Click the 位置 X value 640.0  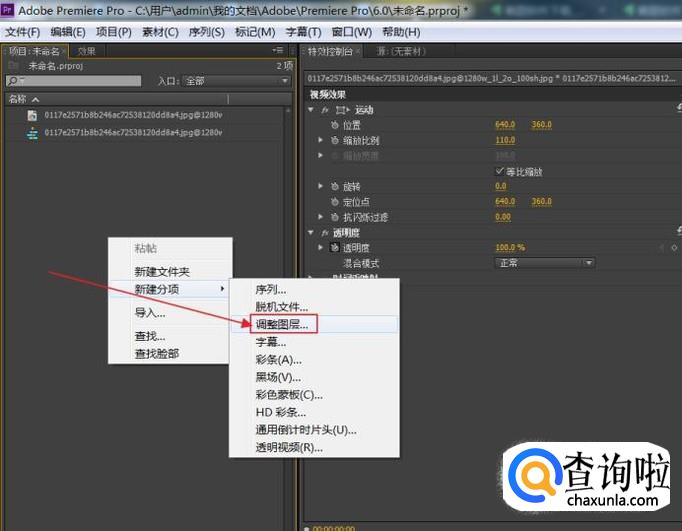(505, 125)
